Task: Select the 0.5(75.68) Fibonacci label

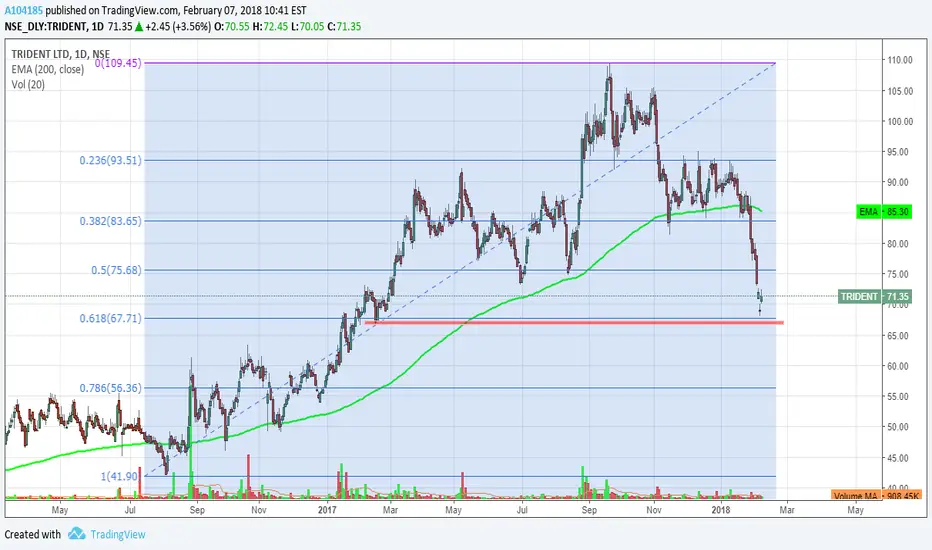Action: [x=116, y=270]
